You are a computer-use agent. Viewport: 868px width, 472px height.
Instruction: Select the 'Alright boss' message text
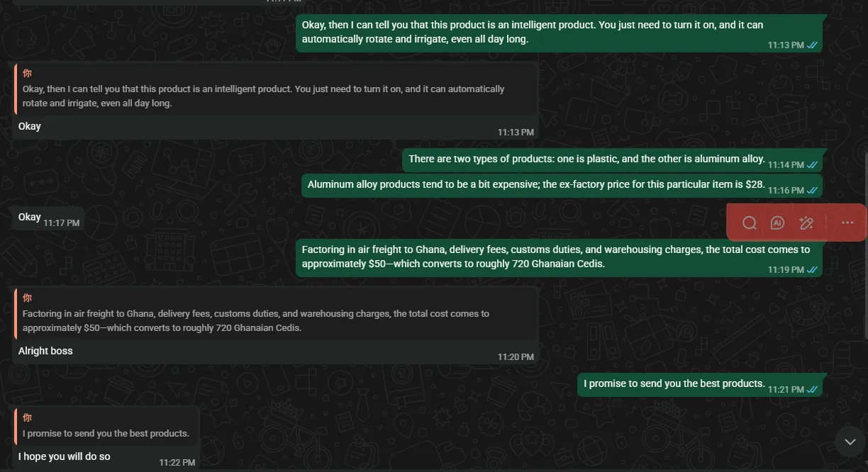45,351
